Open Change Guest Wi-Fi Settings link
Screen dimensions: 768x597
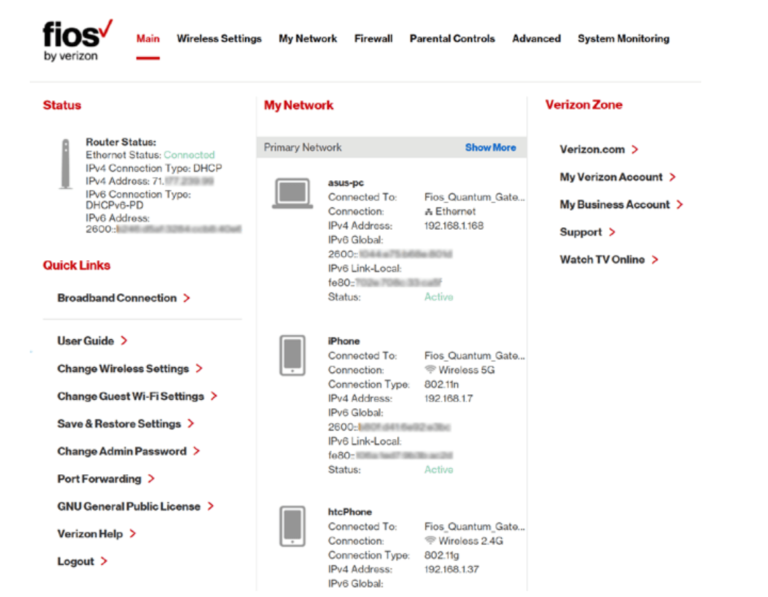(130, 396)
